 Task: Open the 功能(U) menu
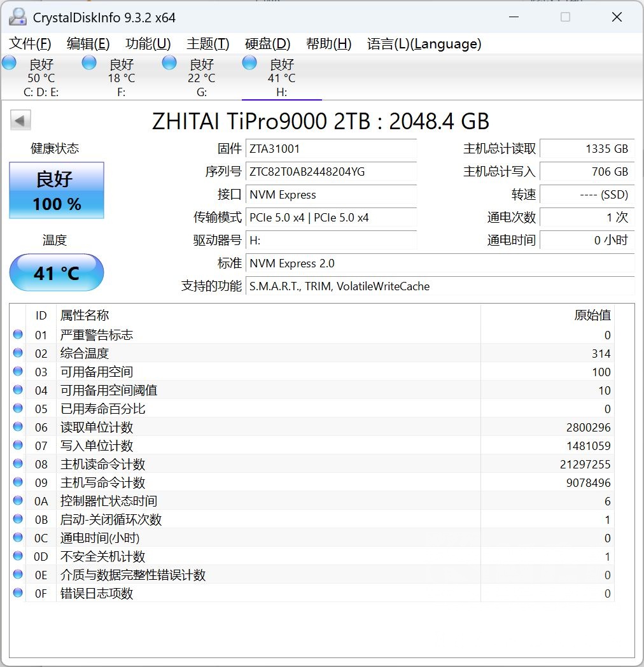coord(148,44)
